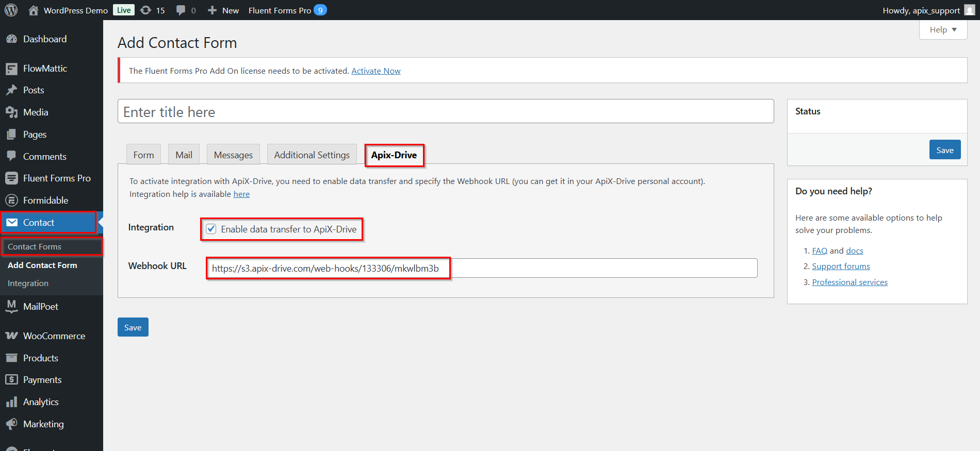Click the home icon beside WordPress Demo
This screenshot has width=980, height=451.
point(34,10)
